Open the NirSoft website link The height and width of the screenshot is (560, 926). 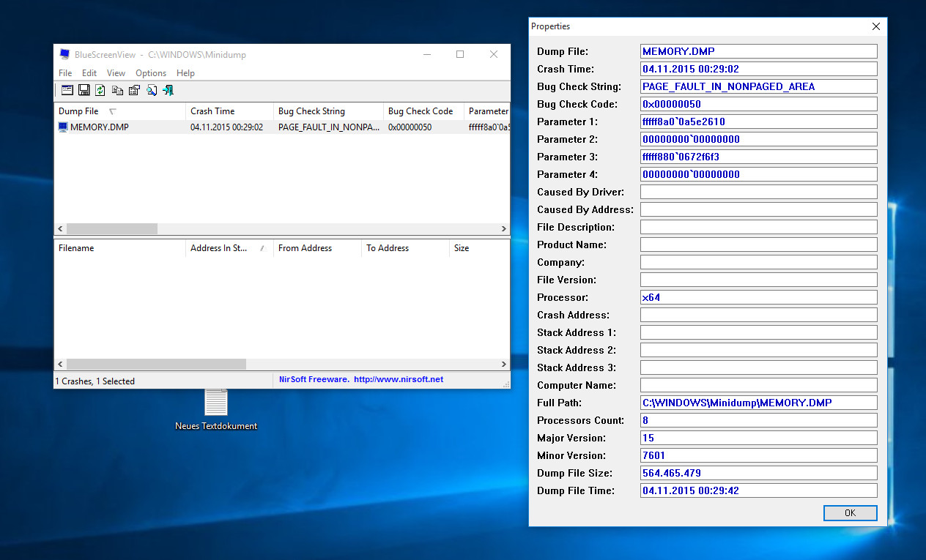398,379
